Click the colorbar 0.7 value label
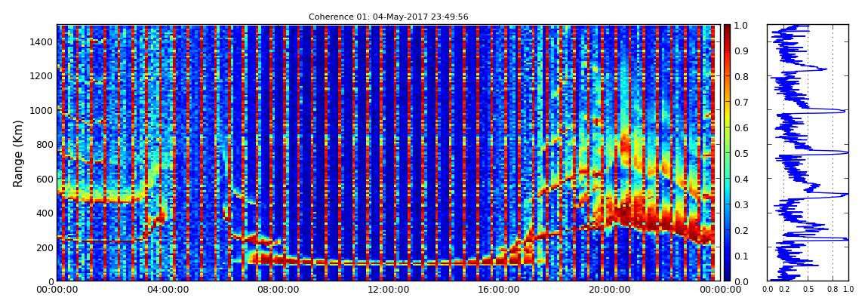 740,103
